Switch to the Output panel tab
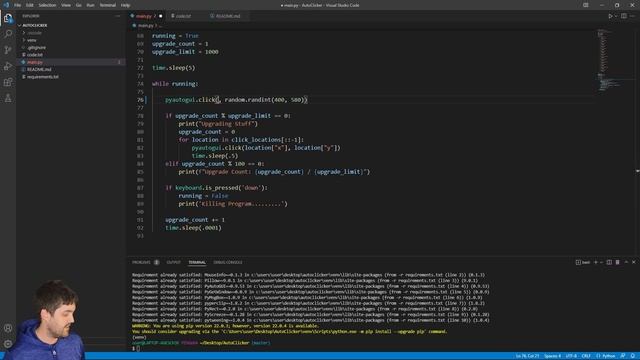Screen dimensions: 640x360 point(173,262)
